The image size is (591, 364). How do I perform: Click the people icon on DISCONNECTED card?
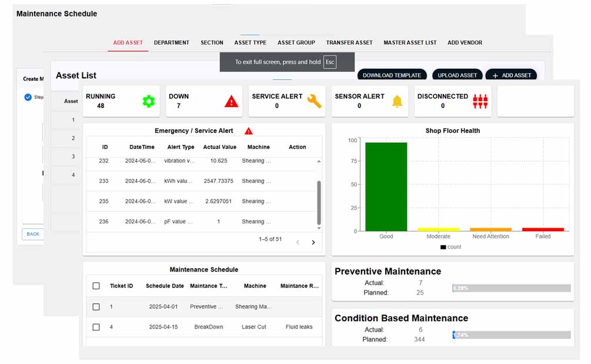481,101
